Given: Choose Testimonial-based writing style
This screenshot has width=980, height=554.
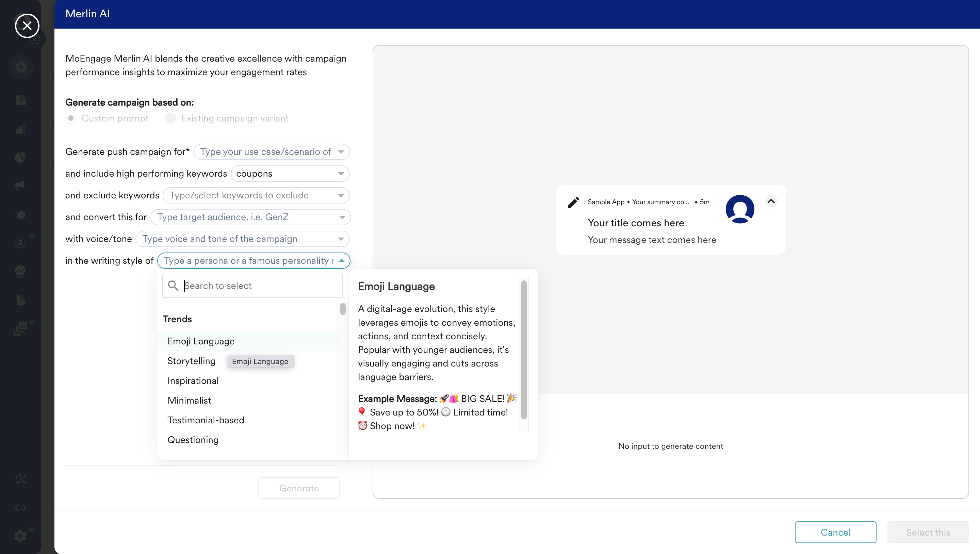Looking at the screenshot, I should [x=247, y=421].
